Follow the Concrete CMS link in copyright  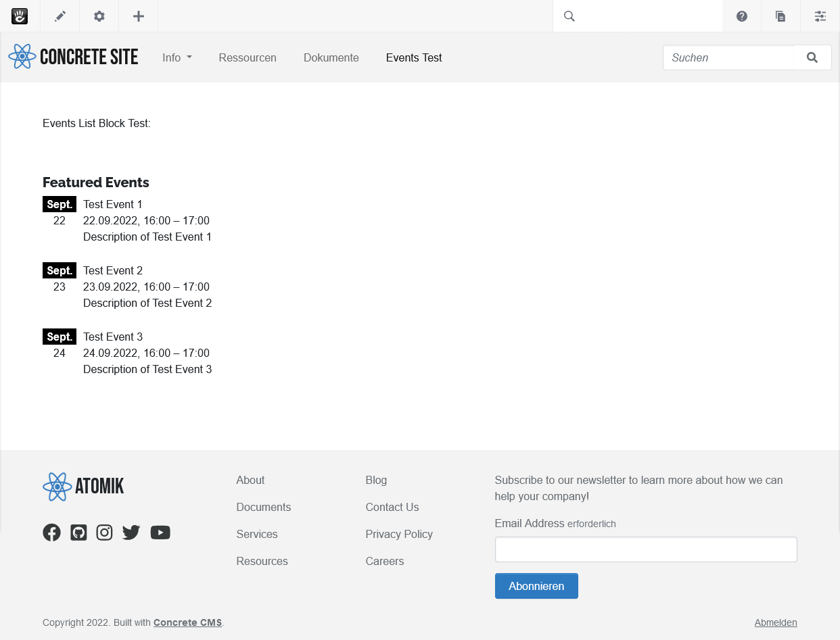pos(187,622)
